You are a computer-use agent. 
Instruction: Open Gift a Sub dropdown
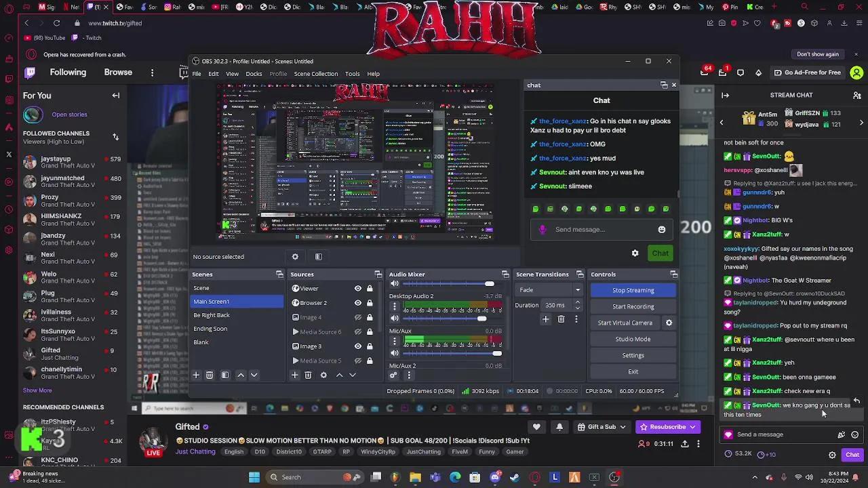pos(601,427)
